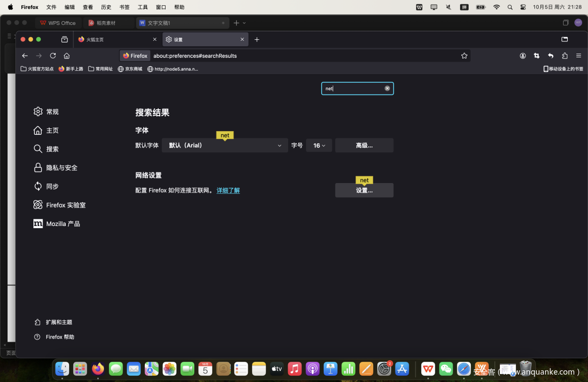The width and height of the screenshot is (588, 382).
Task: Click the address bar URL text
Action: point(195,56)
